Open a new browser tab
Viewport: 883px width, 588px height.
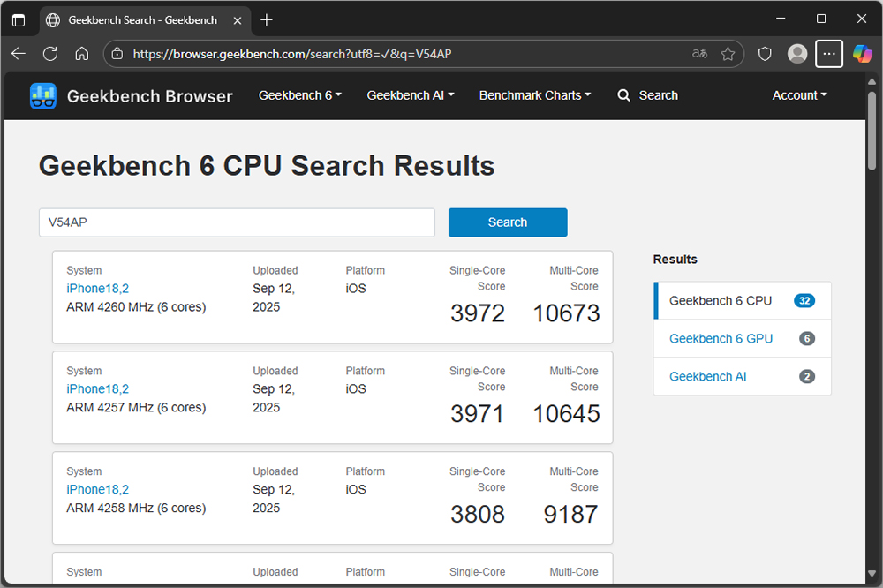coord(267,20)
